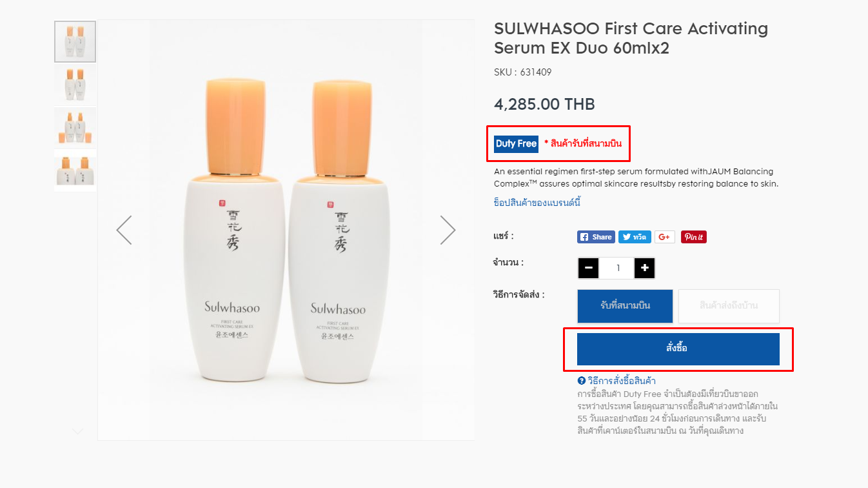Screen dimensions: 868x488
Task: Pin the product with Pinterest button
Action: 694,237
